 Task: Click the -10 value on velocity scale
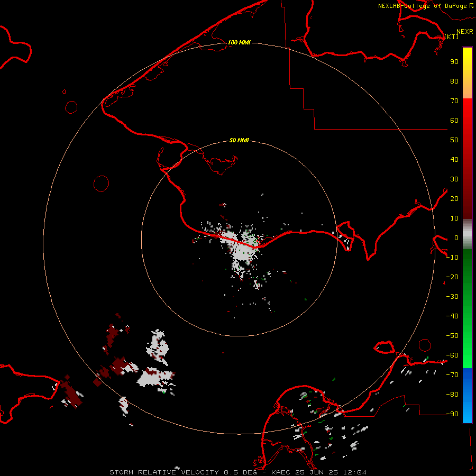coord(452,258)
